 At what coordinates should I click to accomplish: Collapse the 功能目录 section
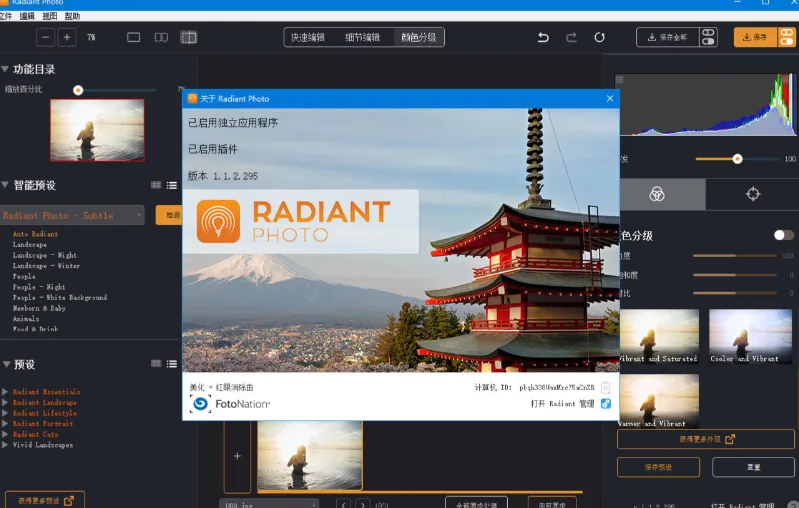point(5,69)
